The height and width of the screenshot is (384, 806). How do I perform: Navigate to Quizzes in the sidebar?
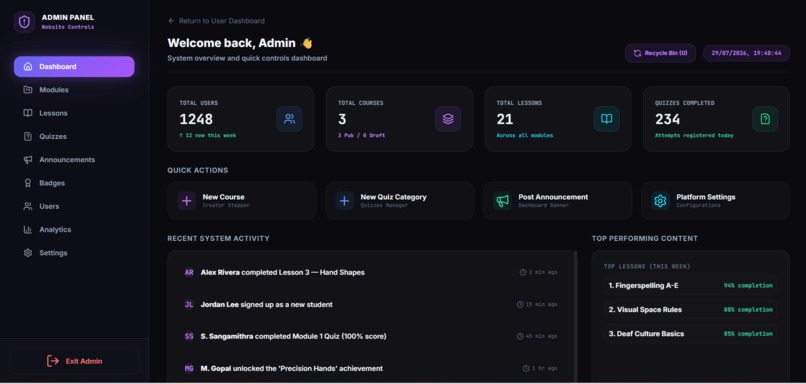pos(74,136)
